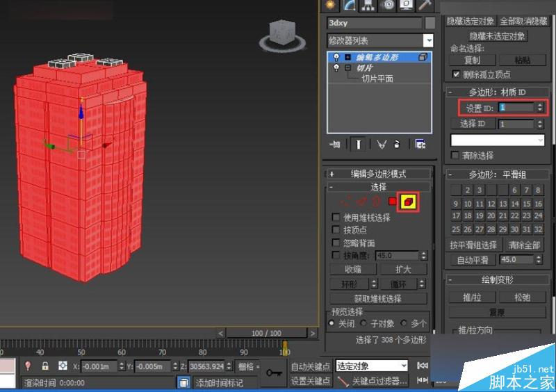556x392 pixels.
Task: Enable 按顶点 checkbox
Action: tap(336, 230)
